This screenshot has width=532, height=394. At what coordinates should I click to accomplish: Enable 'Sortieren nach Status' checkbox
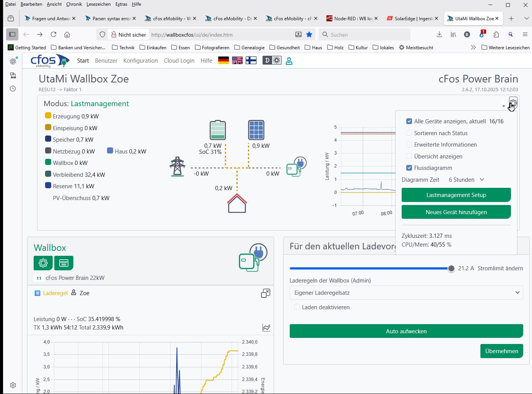[x=409, y=133]
